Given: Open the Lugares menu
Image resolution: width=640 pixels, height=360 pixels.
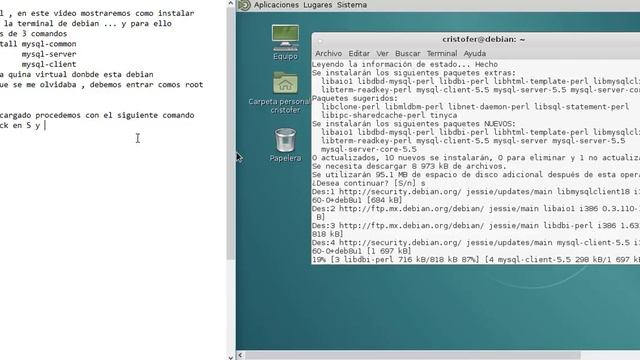Looking at the screenshot, I should [x=318, y=5].
